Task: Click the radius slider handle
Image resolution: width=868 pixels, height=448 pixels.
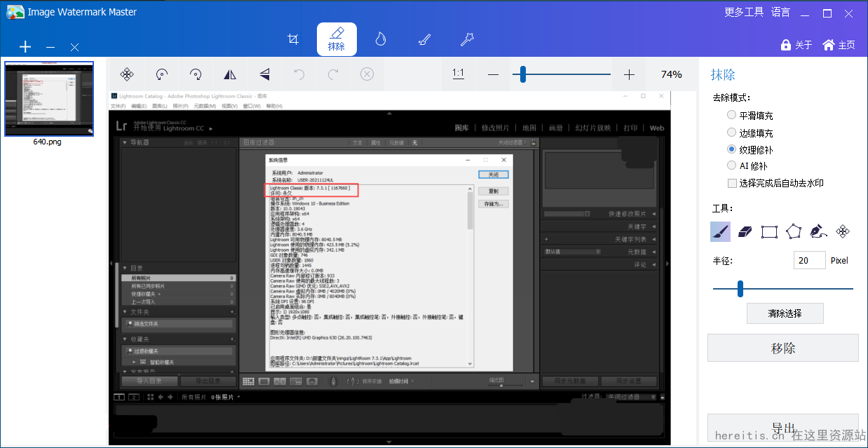Action: coord(740,288)
